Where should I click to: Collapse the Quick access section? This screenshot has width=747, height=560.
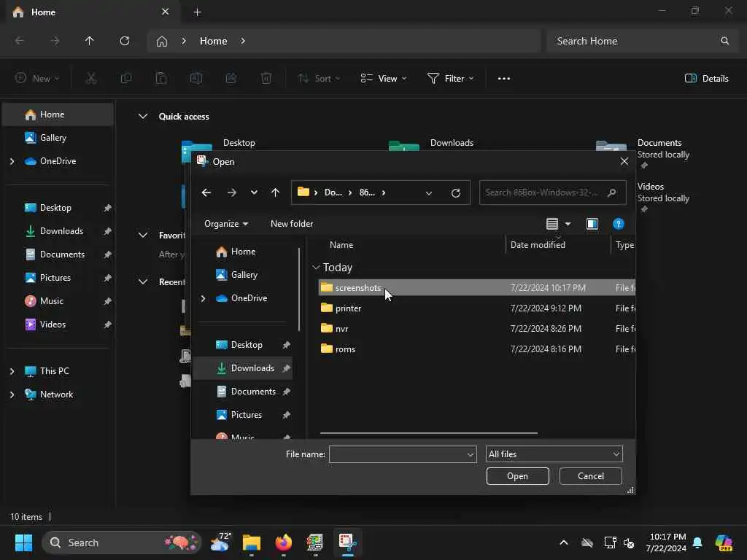[142, 116]
